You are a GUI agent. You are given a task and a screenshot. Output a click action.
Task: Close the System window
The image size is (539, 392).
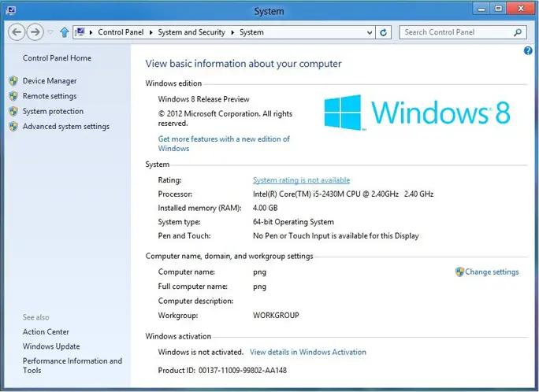[521, 9]
